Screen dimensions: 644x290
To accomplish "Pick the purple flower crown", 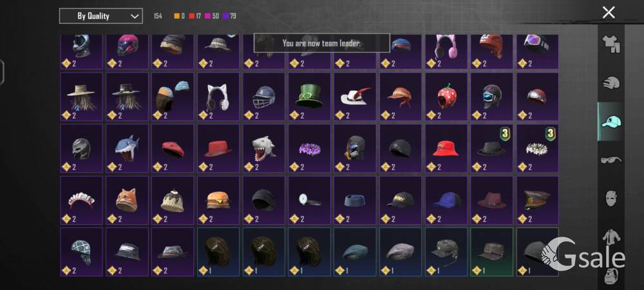I will (x=309, y=148).
